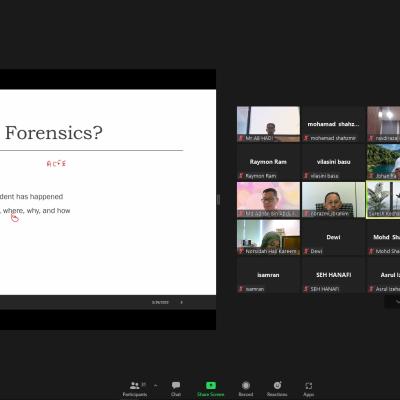Select isamran participant tile
This screenshot has width=400, height=400.
(x=268, y=275)
